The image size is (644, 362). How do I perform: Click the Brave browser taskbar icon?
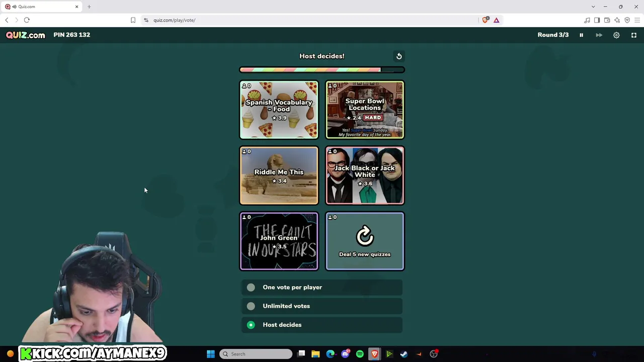tap(374, 354)
